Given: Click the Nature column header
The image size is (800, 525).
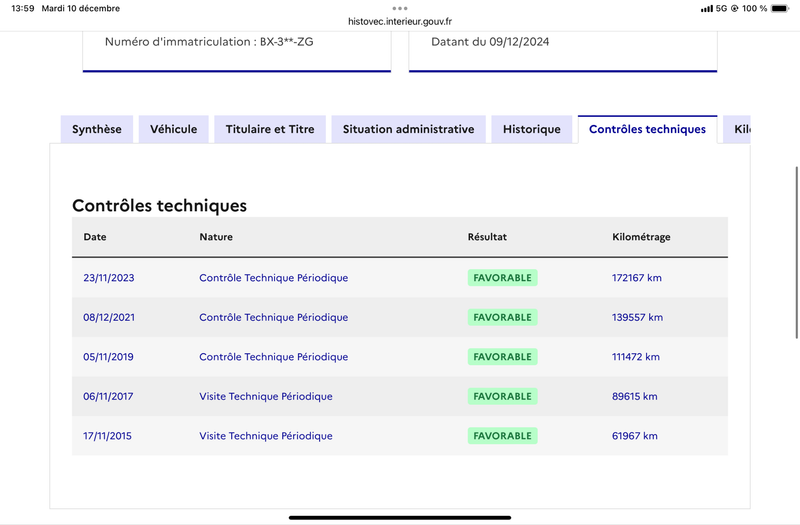Looking at the screenshot, I should [x=216, y=237].
